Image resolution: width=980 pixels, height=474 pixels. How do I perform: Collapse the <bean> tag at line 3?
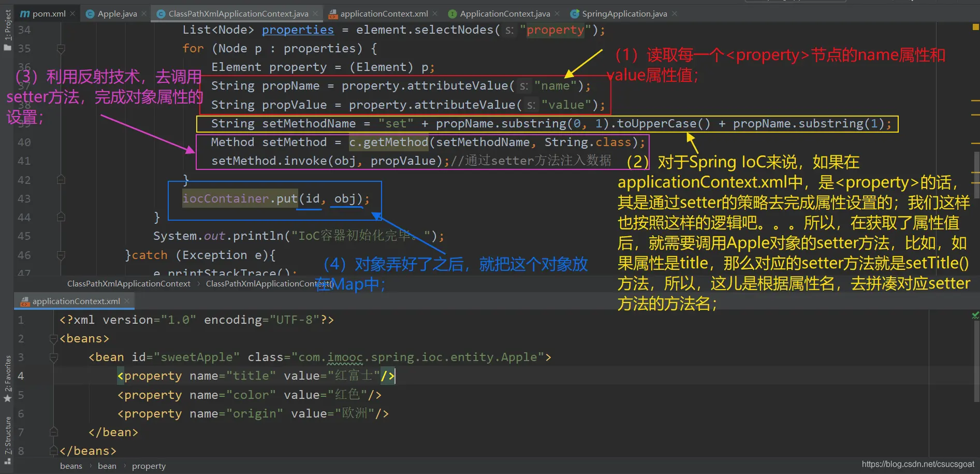coord(53,357)
